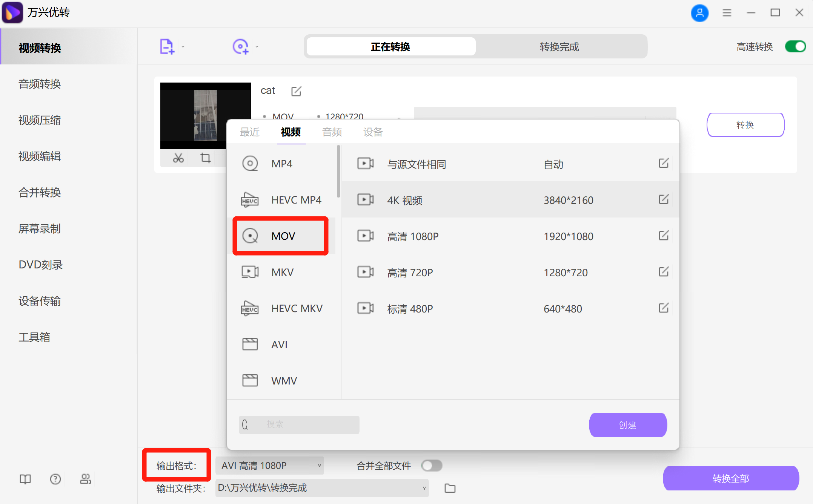The width and height of the screenshot is (813, 504).
Task: Click the 转换 button for the cat file
Action: 745,124
